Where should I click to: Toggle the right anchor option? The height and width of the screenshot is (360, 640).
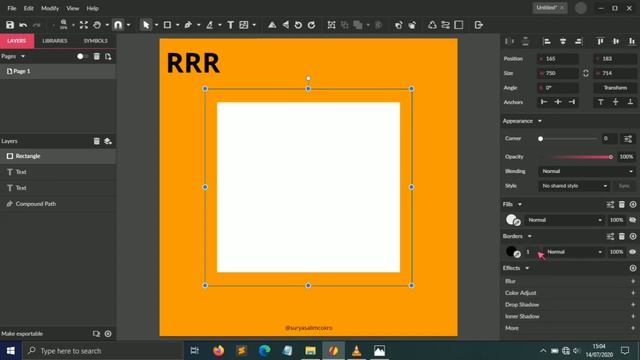572,102
